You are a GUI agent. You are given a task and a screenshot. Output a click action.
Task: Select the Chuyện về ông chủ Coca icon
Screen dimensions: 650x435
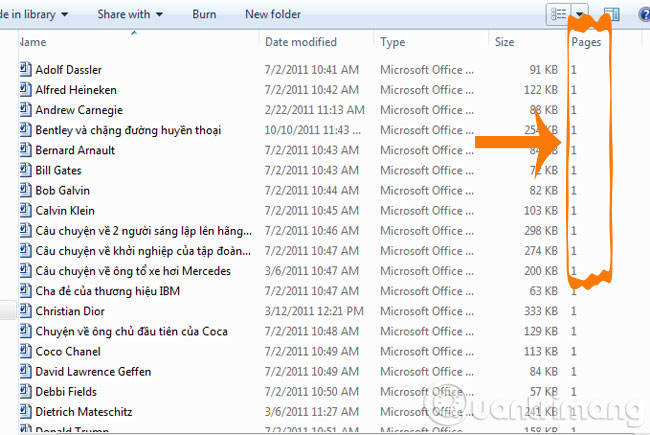coord(26,331)
